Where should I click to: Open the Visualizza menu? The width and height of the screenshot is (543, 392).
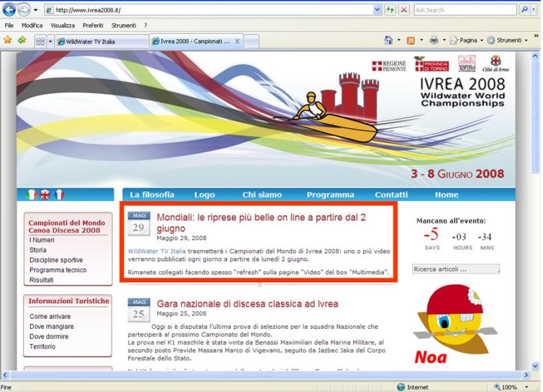click(63, 26)
